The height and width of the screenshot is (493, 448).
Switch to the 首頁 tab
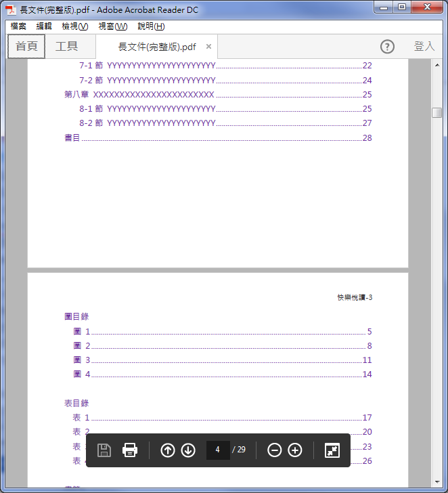(x=26, y=46)
